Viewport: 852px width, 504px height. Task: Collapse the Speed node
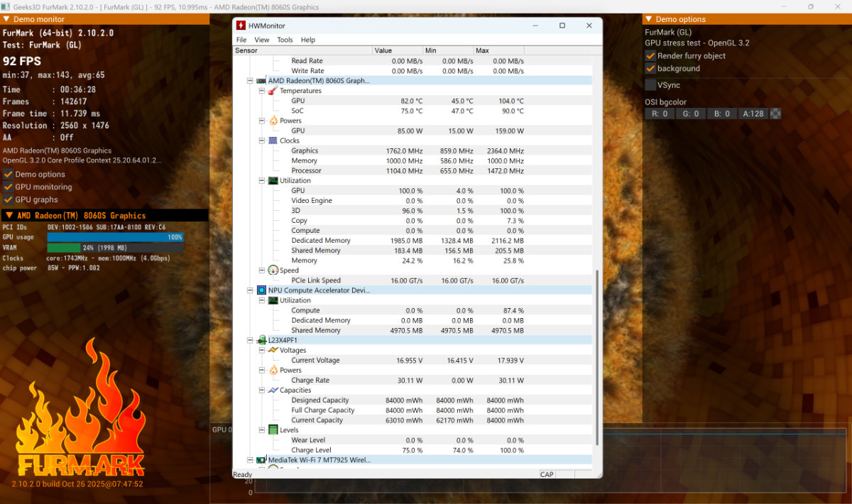pos(261,270)
